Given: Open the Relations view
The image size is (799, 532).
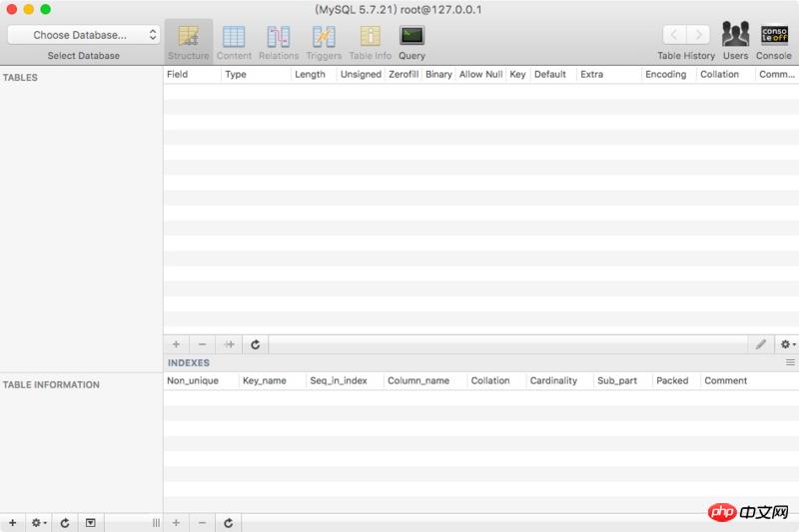Looking at the screenshot, I should point(279,42).
